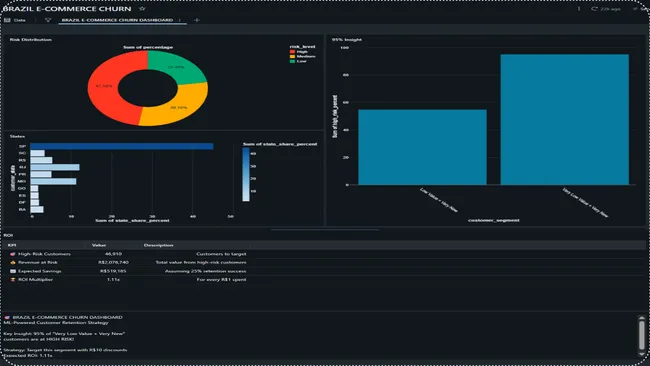The height and width of the screenshot is (366, 650).
Task: Click the Very Low Value + Very New bar
Action: pos(565,119)
